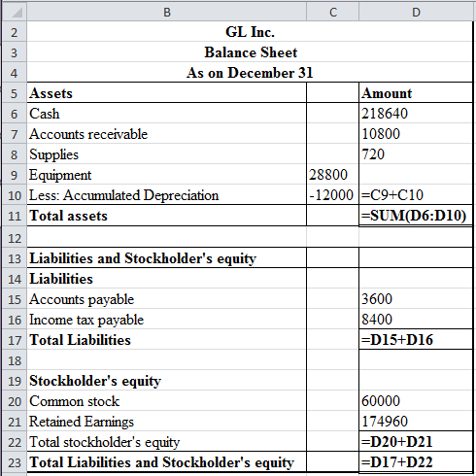Click the select-all corner triangle
Screen dimensions: 476x476
click(x=14, y=12)
